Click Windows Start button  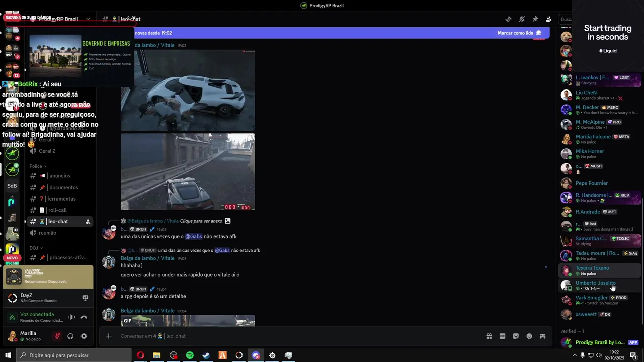pos(8,355)
